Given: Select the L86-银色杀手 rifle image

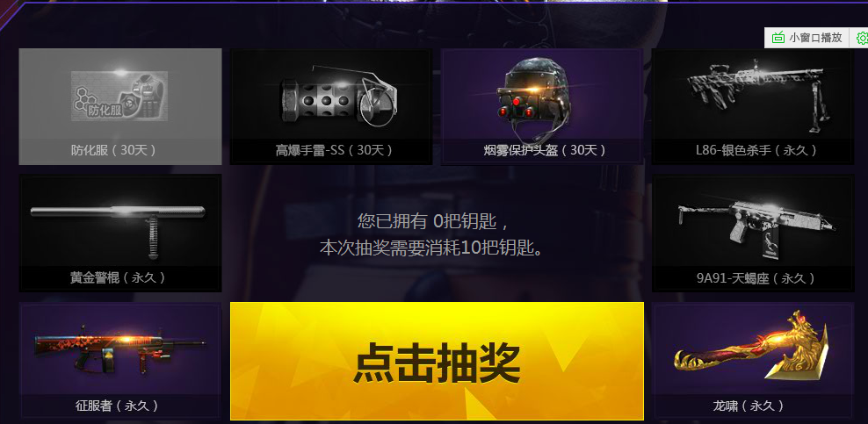Looking at the screenshot, I should pos(755,93).
